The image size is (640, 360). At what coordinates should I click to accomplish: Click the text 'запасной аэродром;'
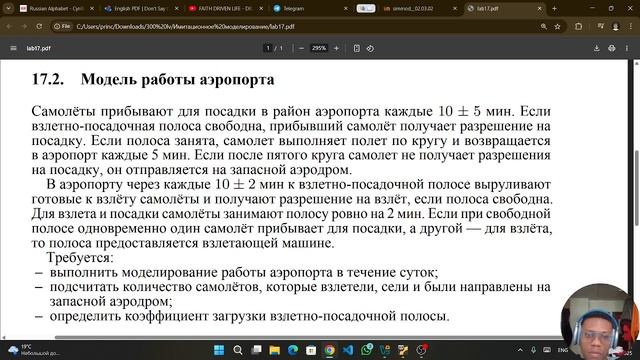tap(111, 302)
